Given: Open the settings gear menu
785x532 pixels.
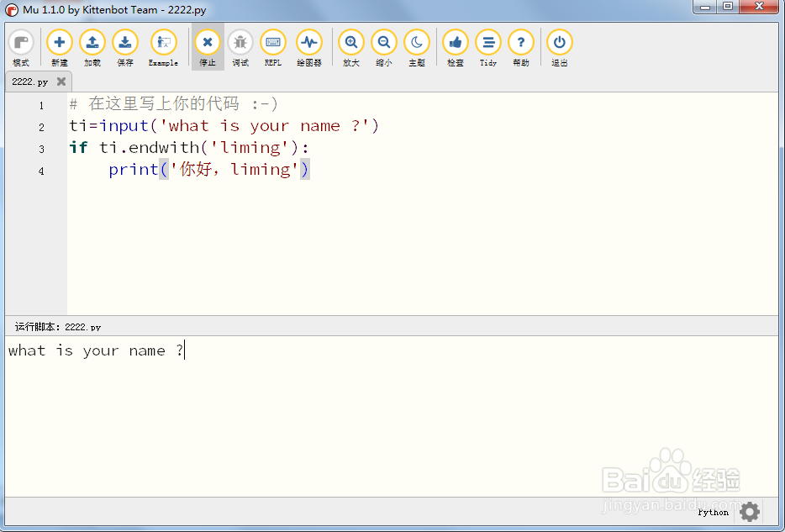Looking at the screenshot, I should click(x=749, y=512).
